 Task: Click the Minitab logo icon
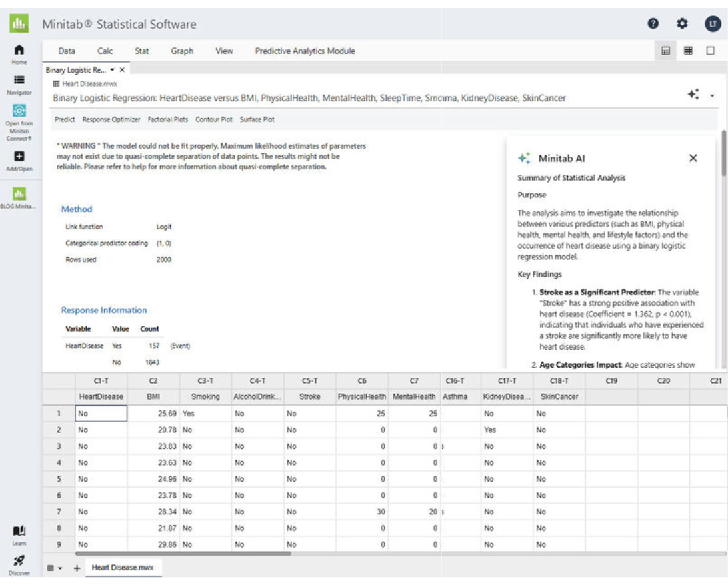pyautogui.click(x=19, y=23)
